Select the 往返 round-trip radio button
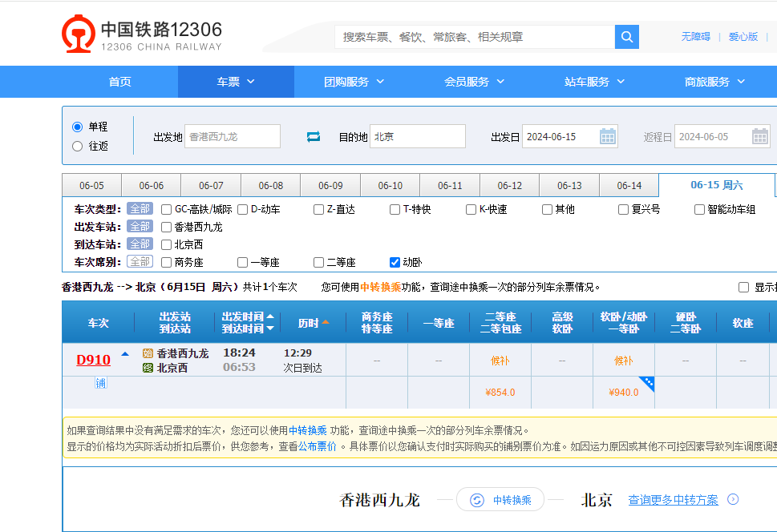Screen dimensions: 777x532 (x=78, y=146)
